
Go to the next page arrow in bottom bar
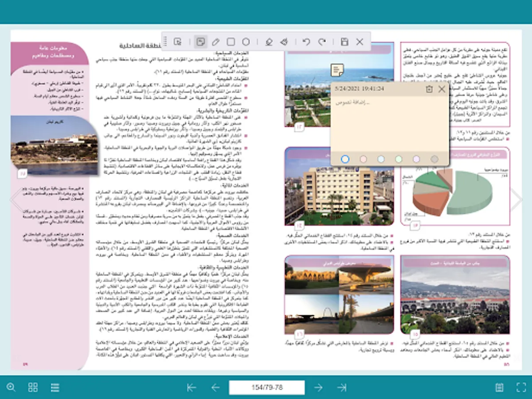[318, 387]
